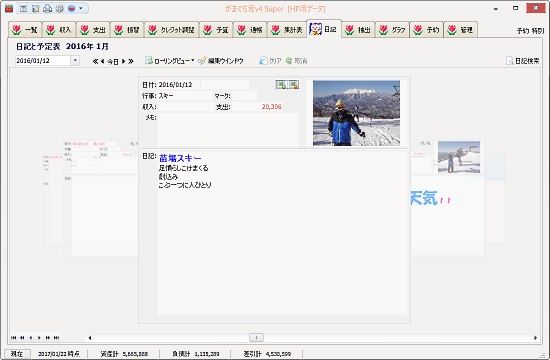550x360 pixels.
Task: Click the 今日 today button
Action: [113, 61]
